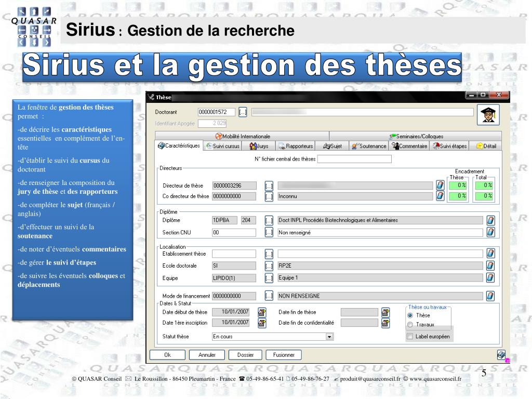
Task: Open the Soutenance tab
Action: [369, 146]
